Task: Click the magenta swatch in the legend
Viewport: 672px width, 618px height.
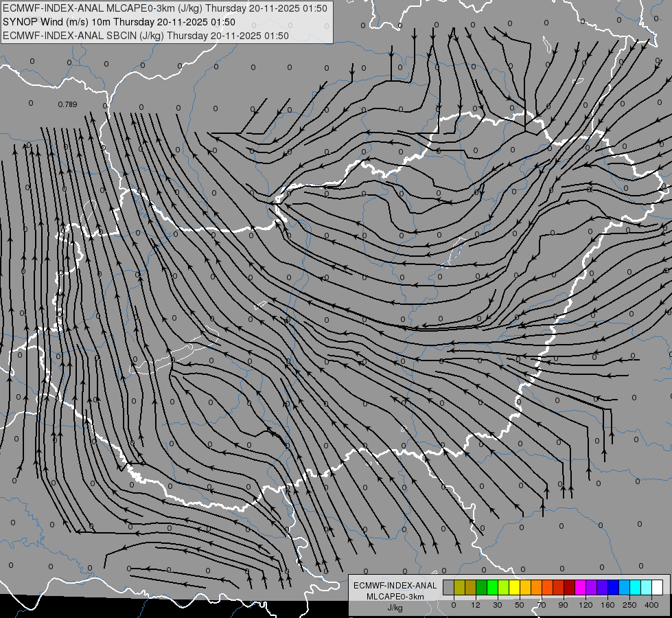Action: 581,587
